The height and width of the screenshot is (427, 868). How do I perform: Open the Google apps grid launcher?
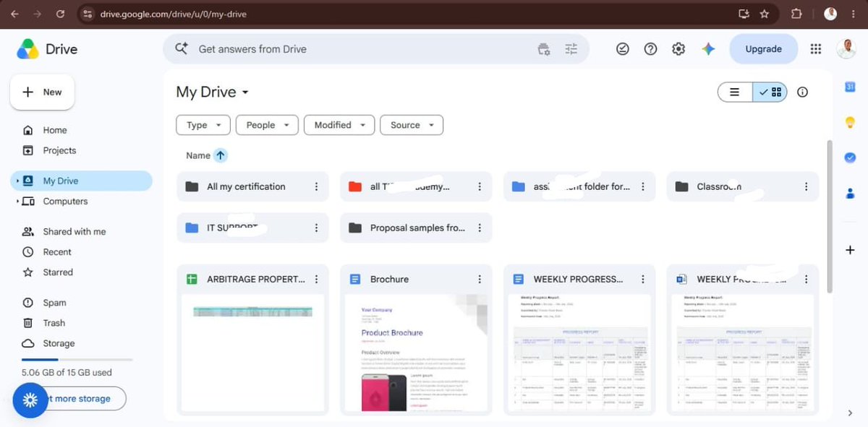(816, 49)
